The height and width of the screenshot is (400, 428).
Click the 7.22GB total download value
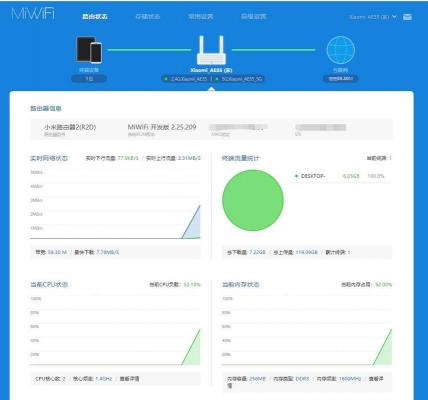(257, 252)
